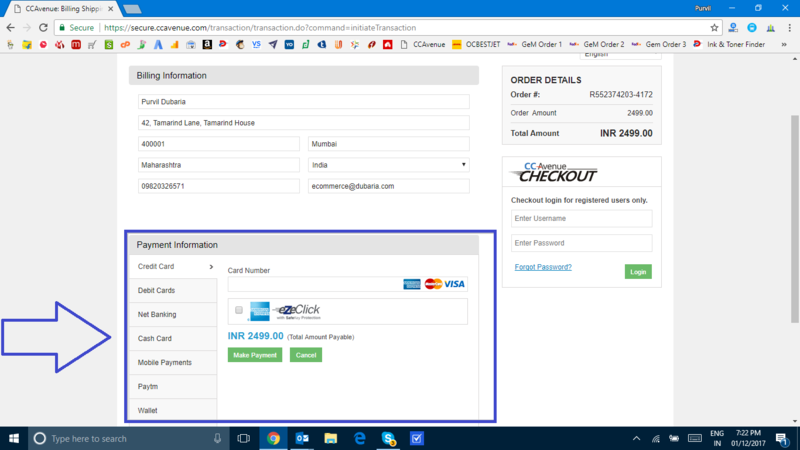The height and width of the screenshot is (450, 800).
Task: Open Skype from the taskbar
Action: point(388,438)
